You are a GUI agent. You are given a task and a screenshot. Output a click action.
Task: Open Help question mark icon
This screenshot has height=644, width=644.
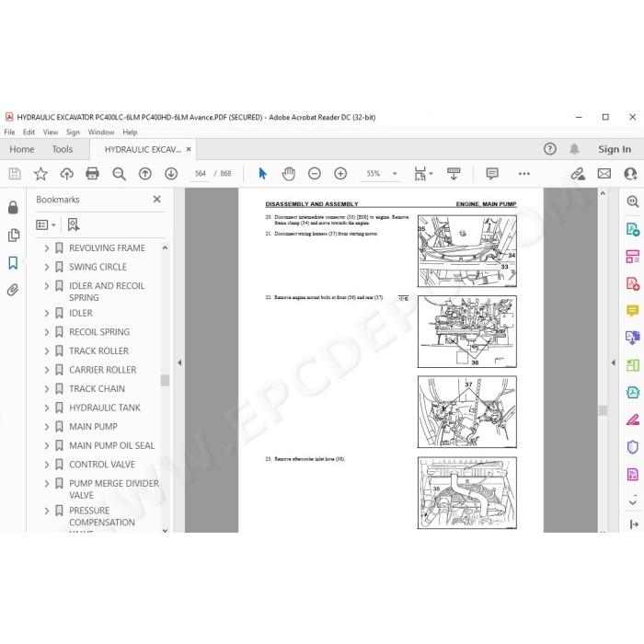(550, 149)
